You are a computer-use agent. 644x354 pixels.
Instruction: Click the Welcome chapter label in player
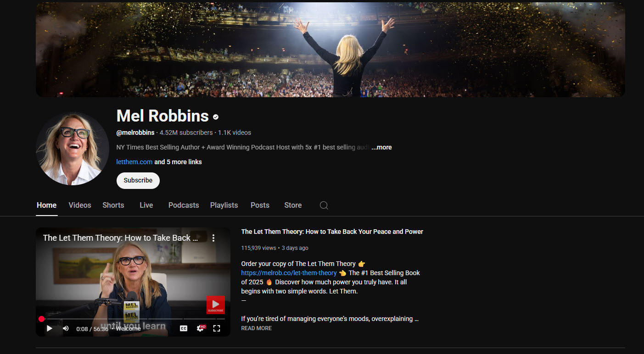[128, 329]
